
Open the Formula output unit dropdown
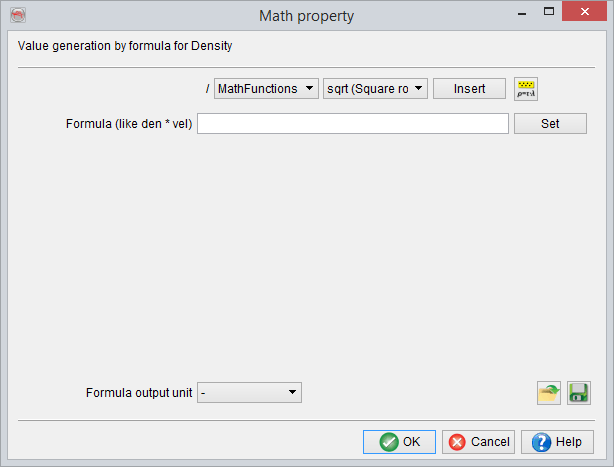(x=249, y=393)
